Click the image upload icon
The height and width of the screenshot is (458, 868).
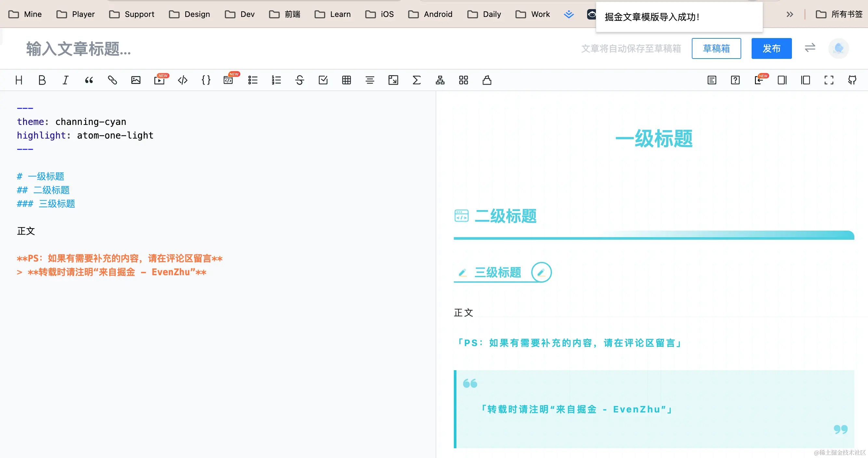[x=136, y=80]
